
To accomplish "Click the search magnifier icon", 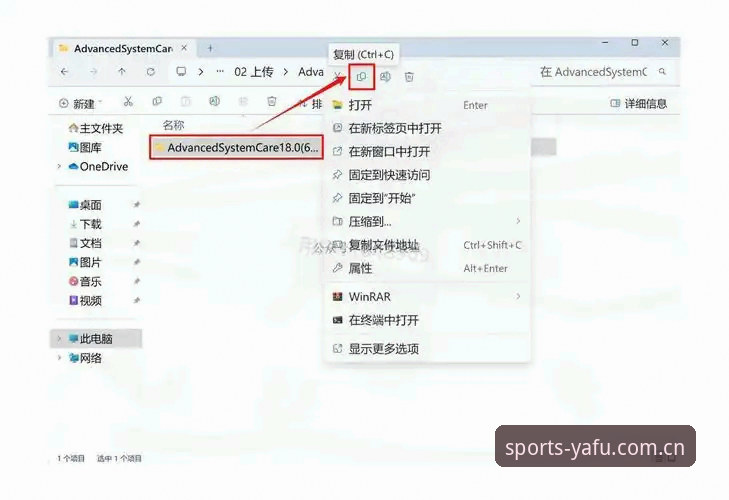I will (663, 72).
